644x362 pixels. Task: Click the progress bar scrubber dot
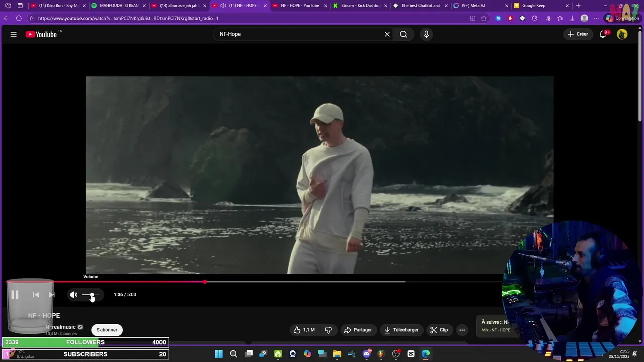(x=205, y=282)
